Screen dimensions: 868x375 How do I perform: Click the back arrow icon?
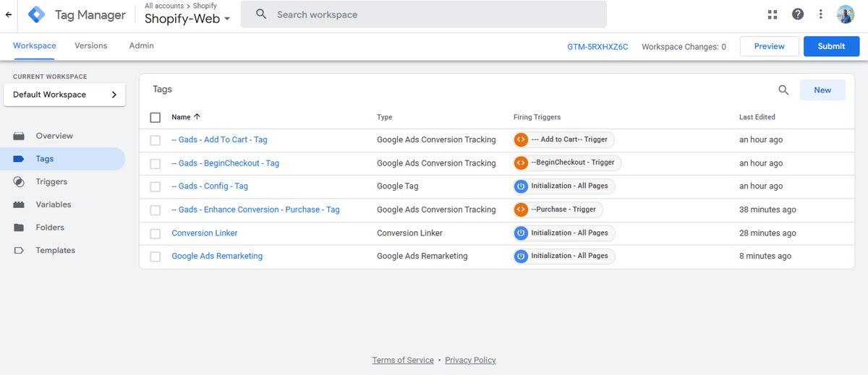pos(9,14)
